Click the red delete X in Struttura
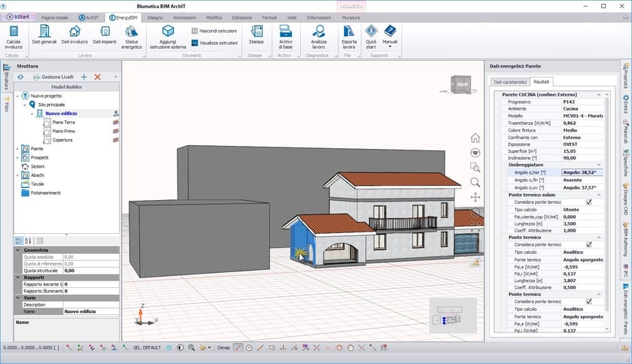Image resolution: width=632 pixels, height=364 pixels. 97,77
